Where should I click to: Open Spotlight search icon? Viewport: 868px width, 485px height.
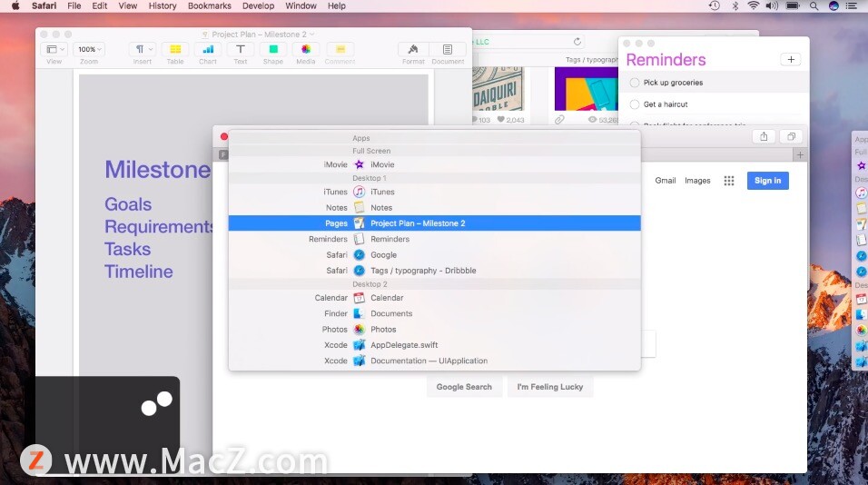(x=814, y=5)
